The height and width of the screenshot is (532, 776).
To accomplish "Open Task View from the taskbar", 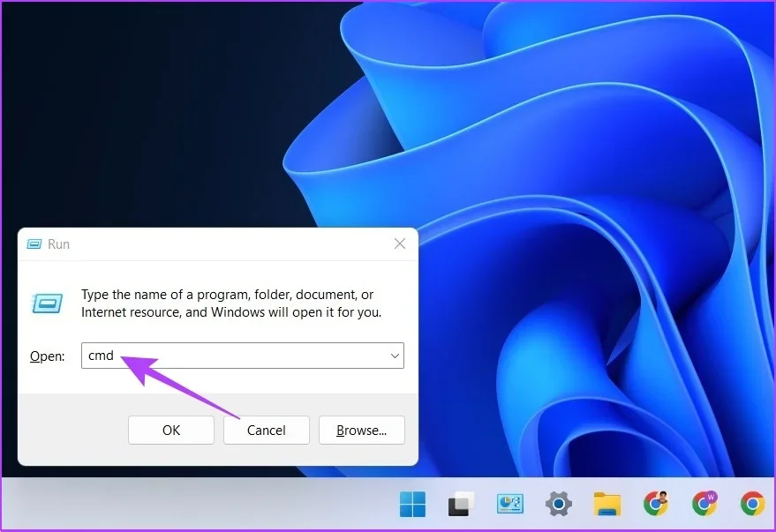I will tap(461, 504).
